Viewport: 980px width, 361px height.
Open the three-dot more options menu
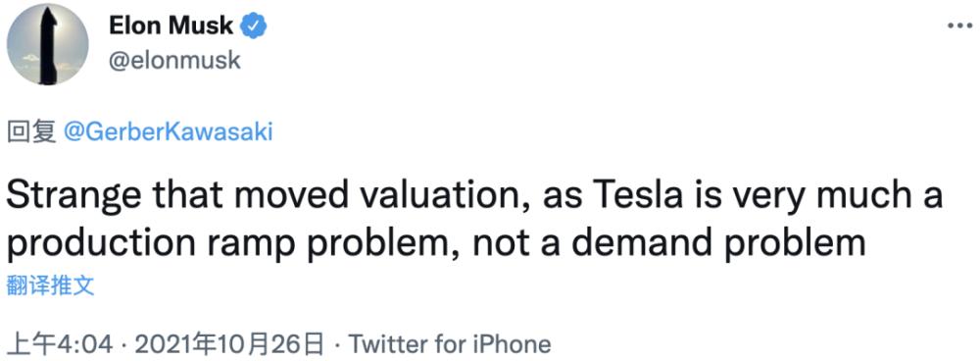960,26
